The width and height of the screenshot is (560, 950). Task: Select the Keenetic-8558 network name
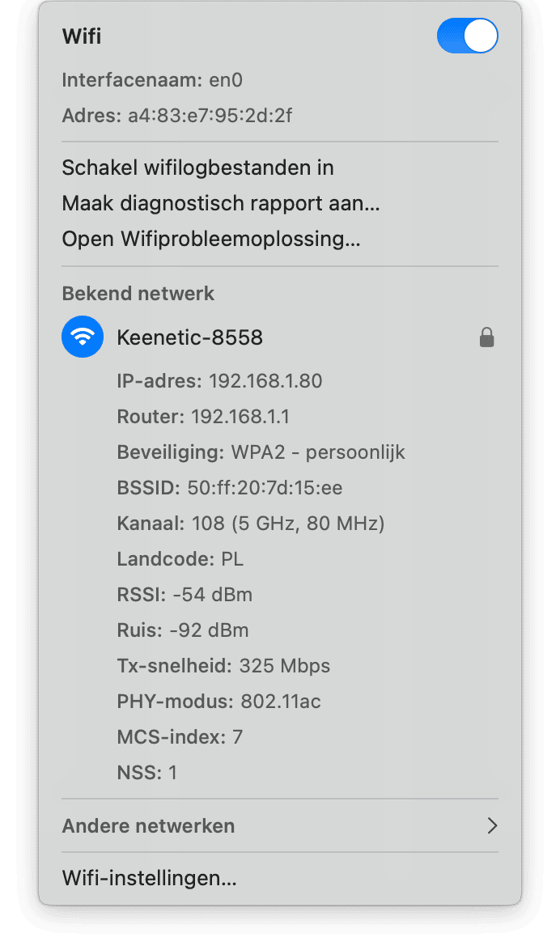pyautogui.click(x=190, y=337)
